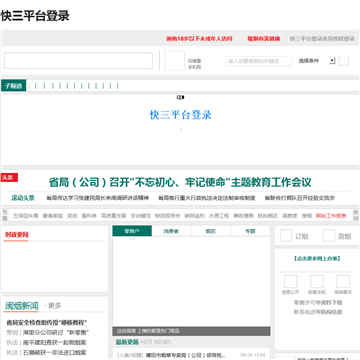Click the 闽烟新闻 section heading
This screenshot has width=360, height=360.
tap(22, 306)
